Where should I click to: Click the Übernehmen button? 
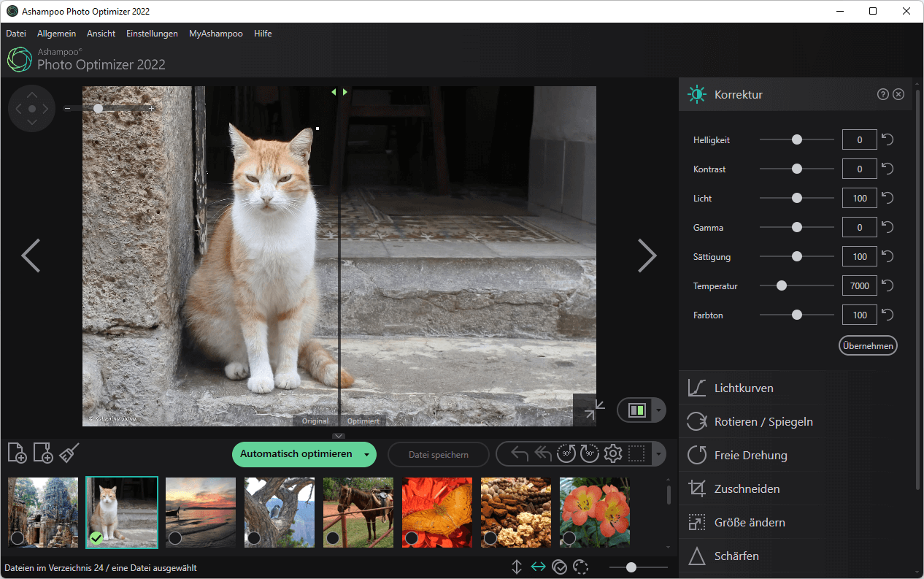[x=868, y=345]
